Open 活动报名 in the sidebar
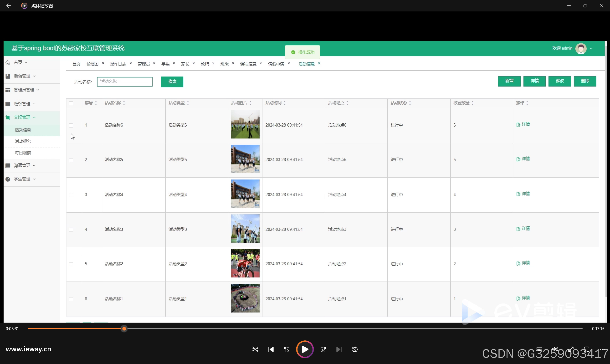This screenshot has width=610, height=364. pos(23,141)
